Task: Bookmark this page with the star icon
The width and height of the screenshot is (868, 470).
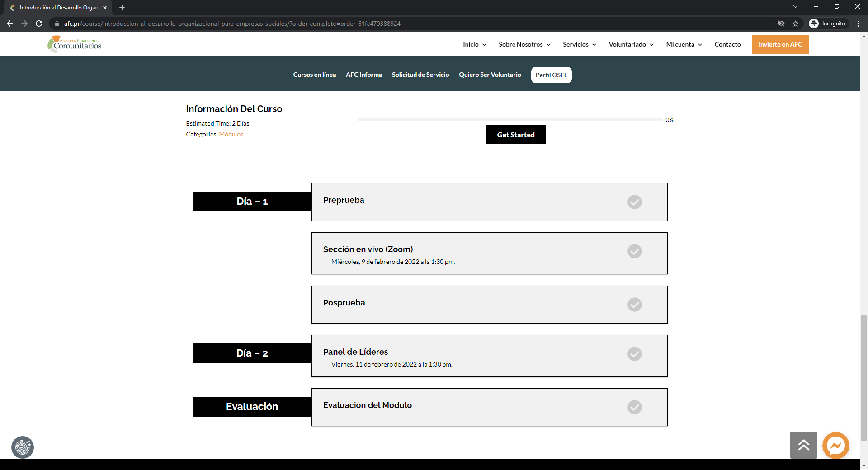Action: pyautogui.click(x=796, y=23)
